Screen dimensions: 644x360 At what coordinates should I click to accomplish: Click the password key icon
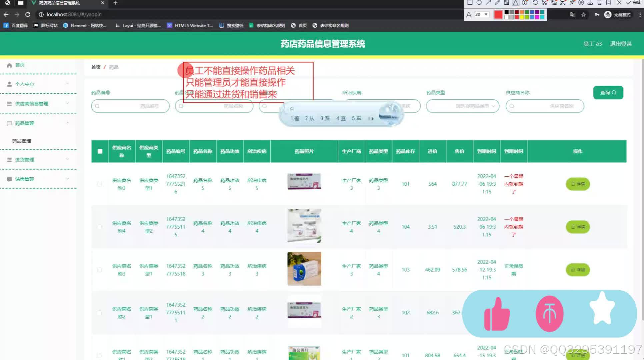coord(597,14)
